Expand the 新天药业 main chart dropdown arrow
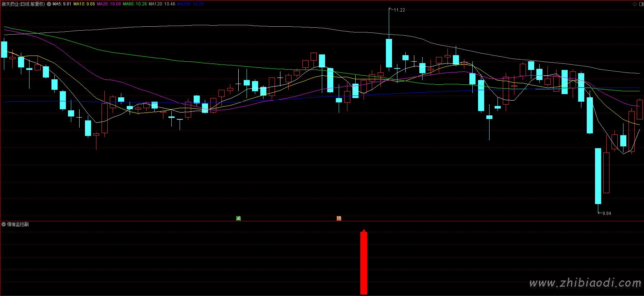 [49, 4]
